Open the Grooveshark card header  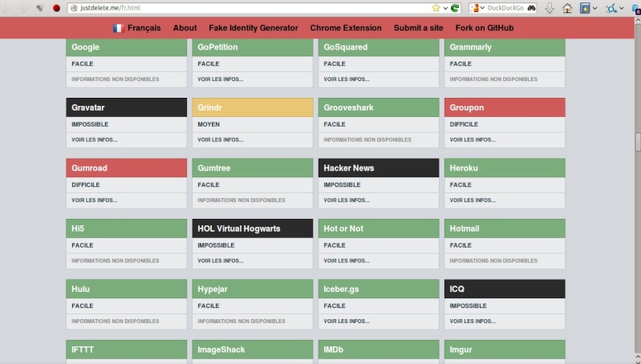point(379,107)
